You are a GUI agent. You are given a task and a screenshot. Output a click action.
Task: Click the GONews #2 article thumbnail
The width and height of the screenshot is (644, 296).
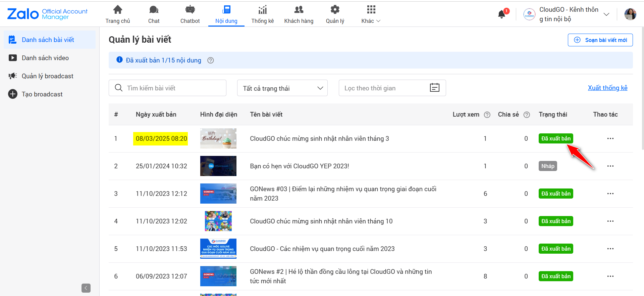pos(218,276)
